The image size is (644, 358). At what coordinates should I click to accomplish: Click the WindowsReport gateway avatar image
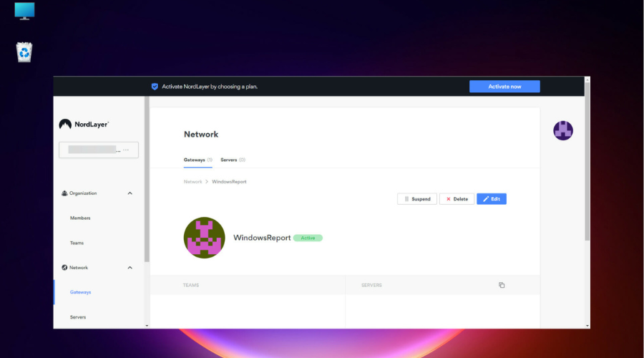[x=205, y=238]
